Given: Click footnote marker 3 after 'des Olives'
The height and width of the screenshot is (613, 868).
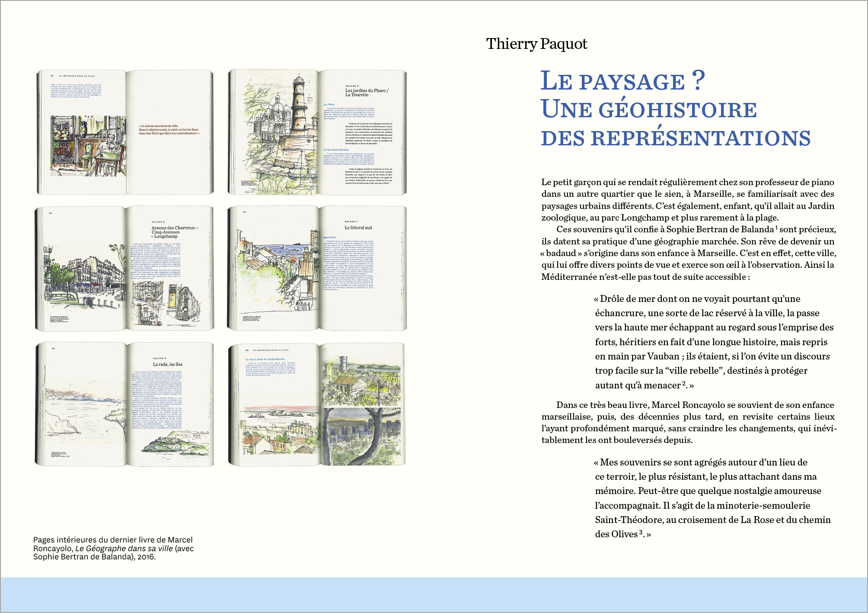Looking at the screenshot, I should pyautogui.click(x=641, y=531).
